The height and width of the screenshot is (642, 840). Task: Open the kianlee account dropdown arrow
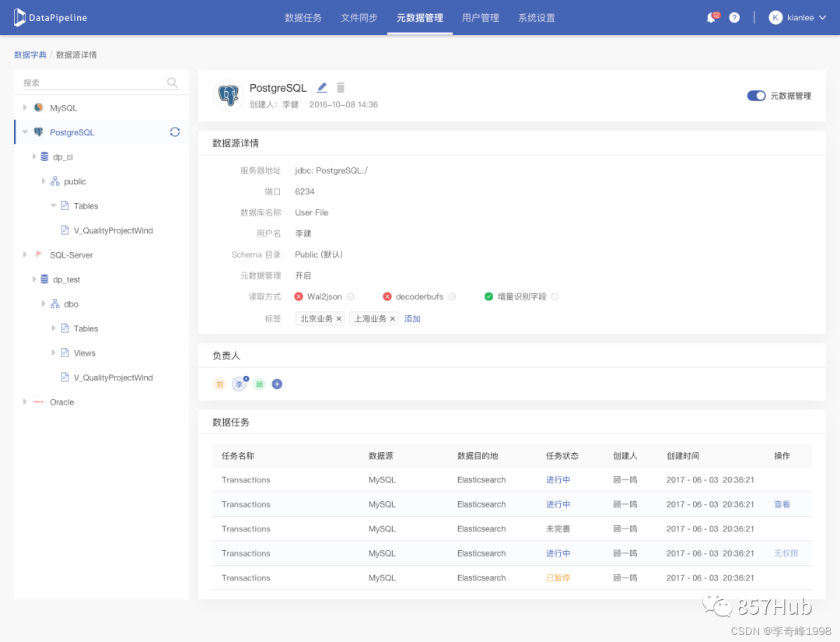coord(823,18)
